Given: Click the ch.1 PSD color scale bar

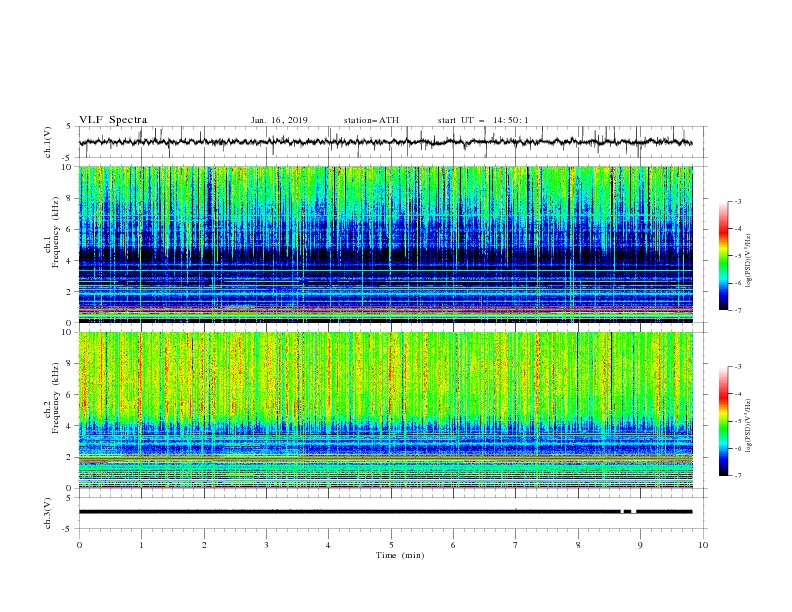Looking at the screenshot, I should pos(723,256).
